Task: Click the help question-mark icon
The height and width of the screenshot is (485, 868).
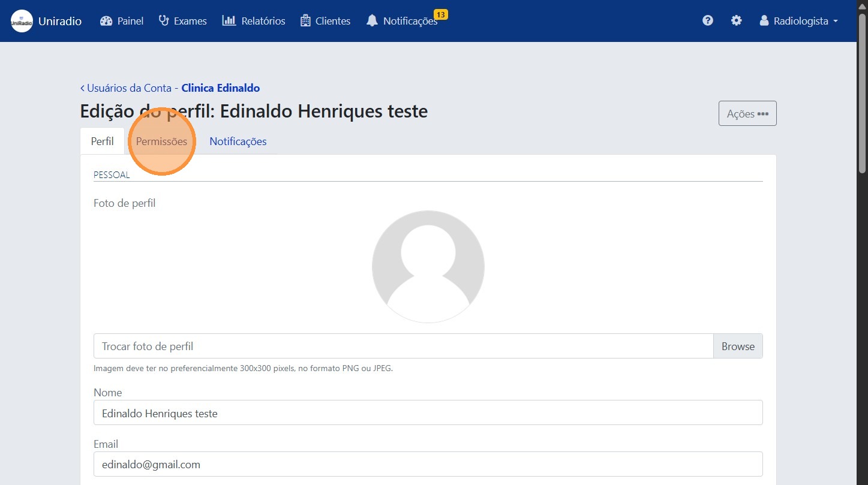Action: 707,20
